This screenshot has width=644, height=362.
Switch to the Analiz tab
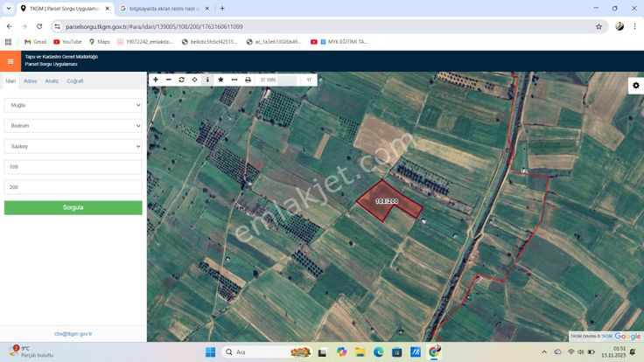click(52, 80)
